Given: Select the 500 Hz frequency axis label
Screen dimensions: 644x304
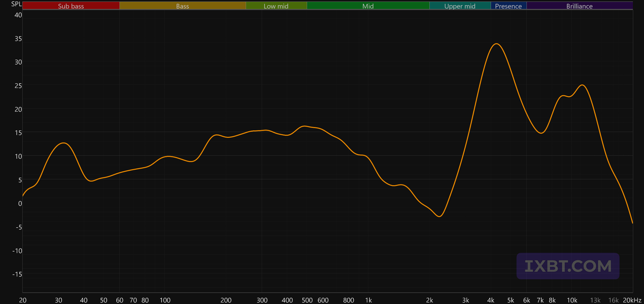Looking at the screenshot, I should (307, 300).
